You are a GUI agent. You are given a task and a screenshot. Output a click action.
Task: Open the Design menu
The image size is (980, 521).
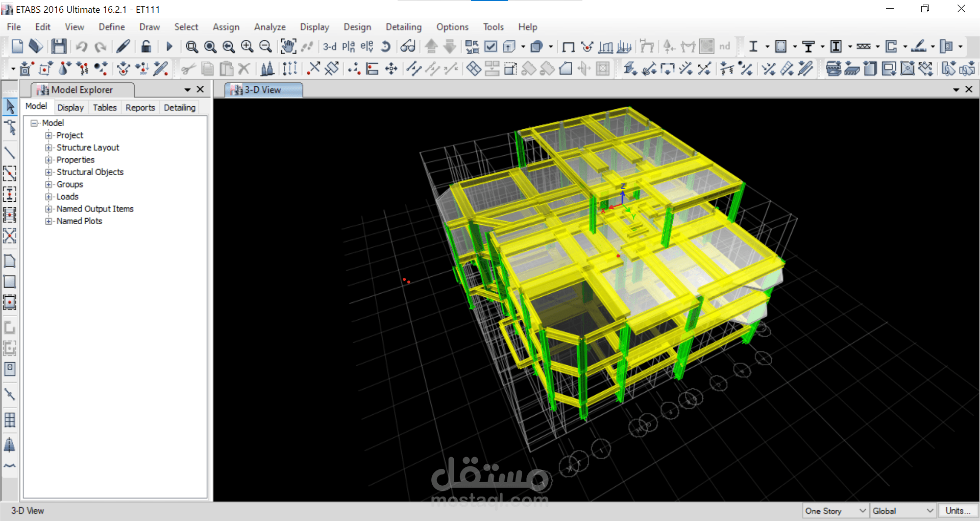coord(357,27)
